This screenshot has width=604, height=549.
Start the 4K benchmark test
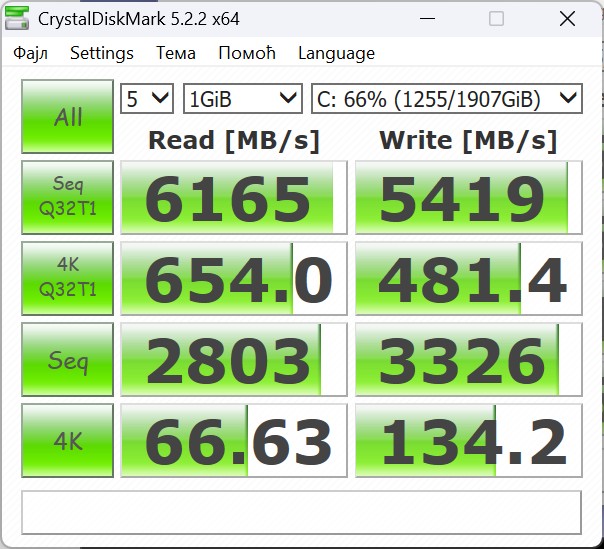(67, 440)
